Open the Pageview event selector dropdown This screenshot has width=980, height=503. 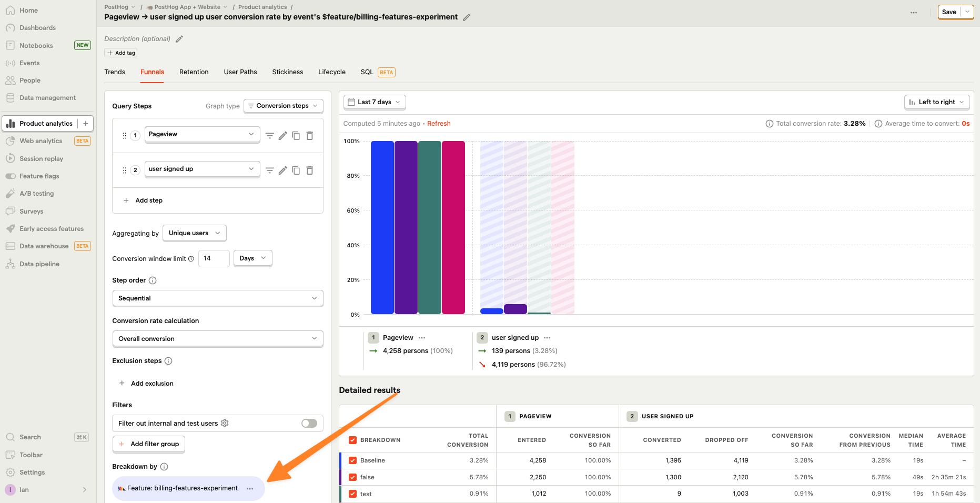coord(202,134)
